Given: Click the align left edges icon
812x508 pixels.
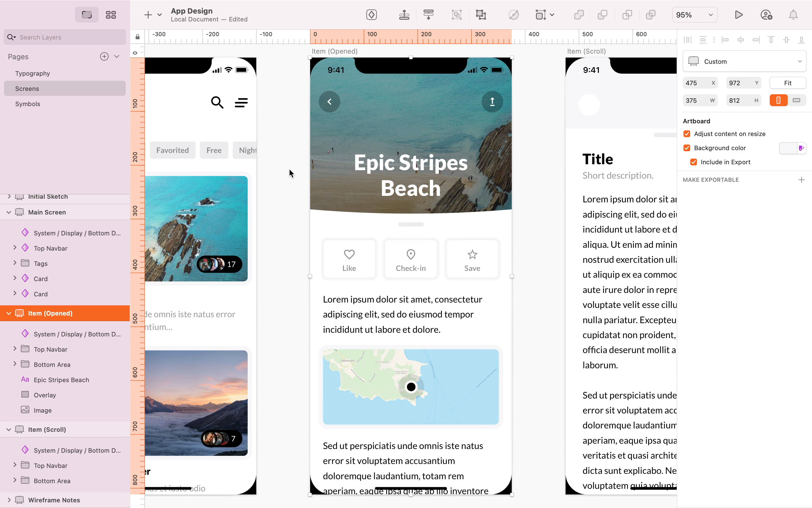Looking at the screenshot, I should click(725, 40).
